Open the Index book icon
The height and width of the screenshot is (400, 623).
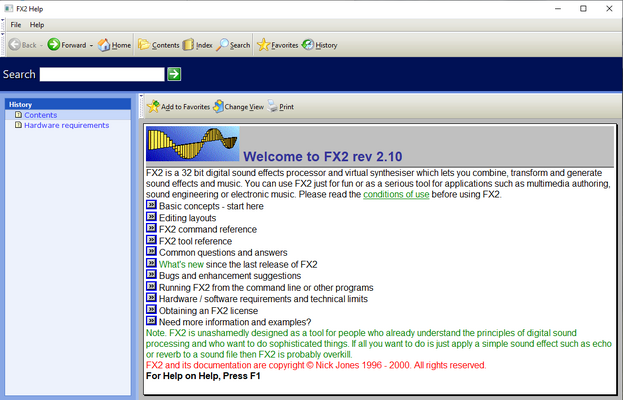point(188,44)
